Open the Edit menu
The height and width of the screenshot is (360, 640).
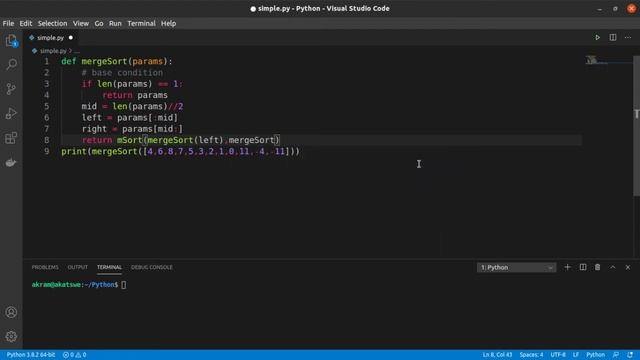[x=26, y=23]
